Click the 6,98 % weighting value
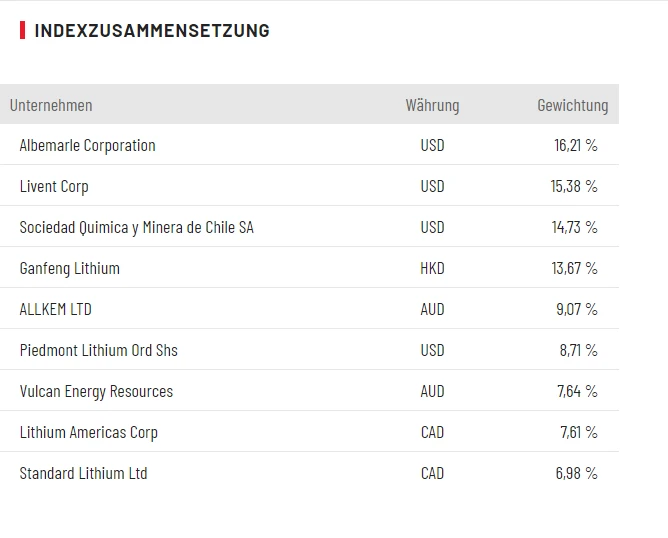668x538 pixels. pyautogui.click(x=576, y=473)
